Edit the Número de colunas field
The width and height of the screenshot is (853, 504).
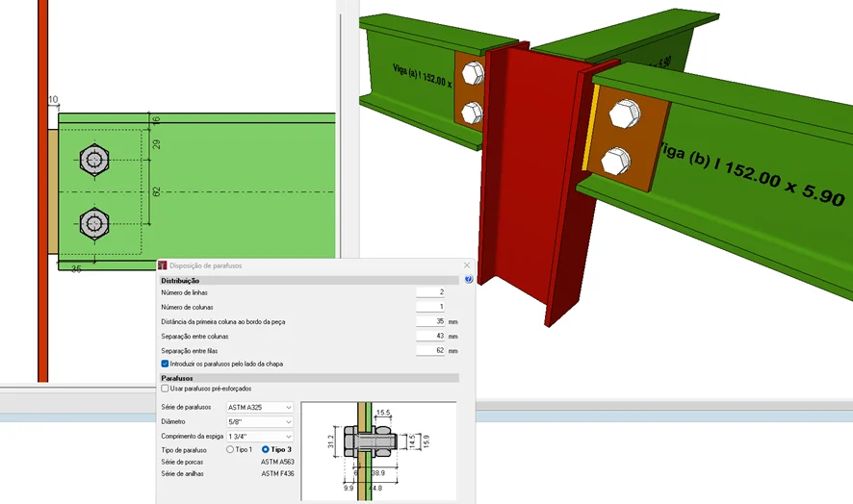pos(431,307)
